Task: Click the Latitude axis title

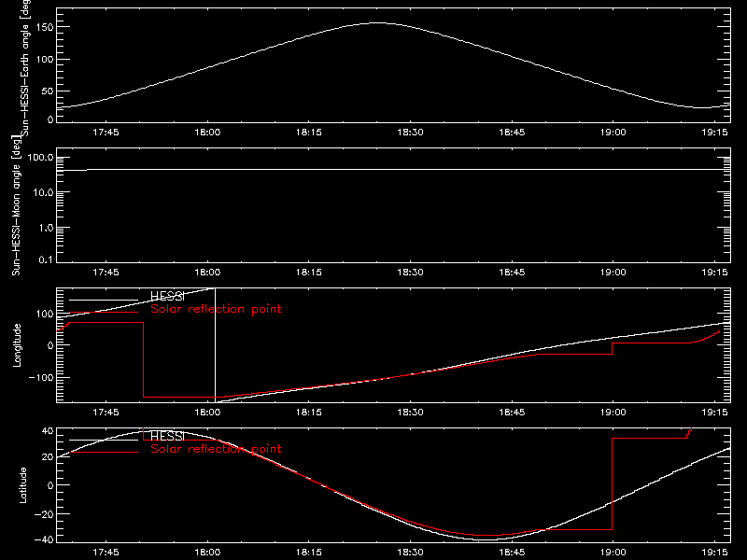Action: 22,485
